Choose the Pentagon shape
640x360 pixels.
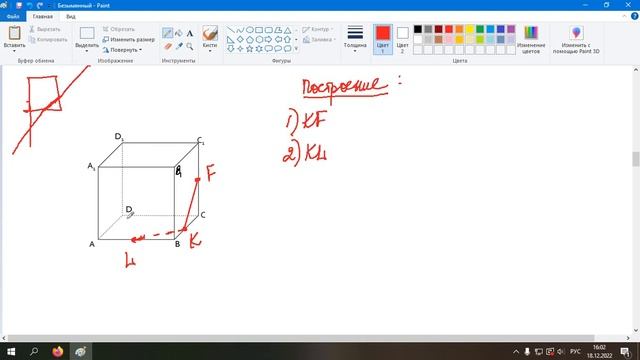tap(249, 39)
